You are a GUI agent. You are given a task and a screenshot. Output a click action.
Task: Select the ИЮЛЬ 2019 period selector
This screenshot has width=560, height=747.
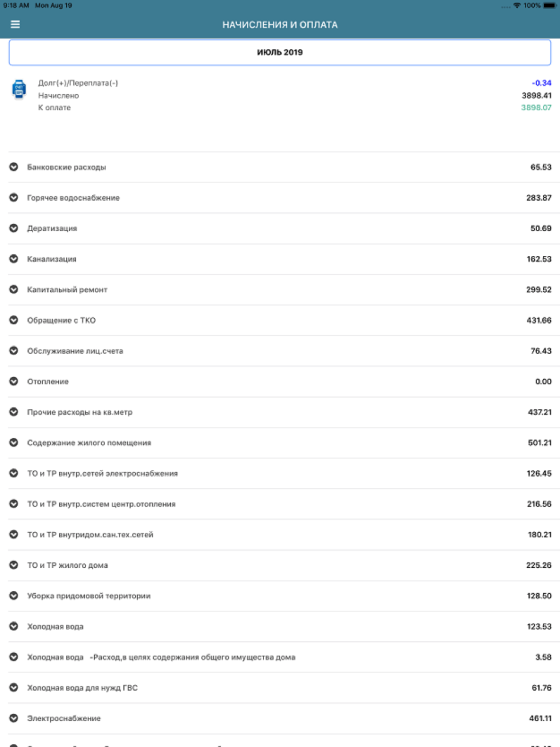pyautogui.click(x=280, y=52)
